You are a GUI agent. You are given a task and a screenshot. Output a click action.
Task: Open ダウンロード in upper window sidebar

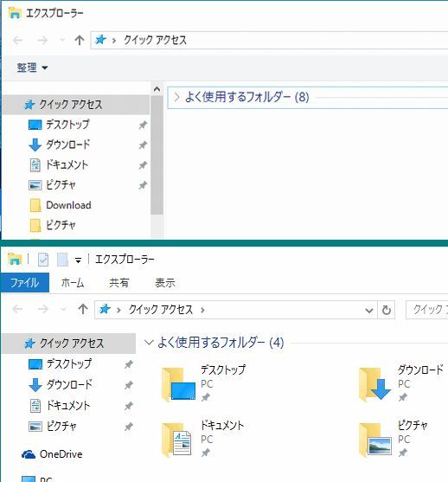(68, 145)
